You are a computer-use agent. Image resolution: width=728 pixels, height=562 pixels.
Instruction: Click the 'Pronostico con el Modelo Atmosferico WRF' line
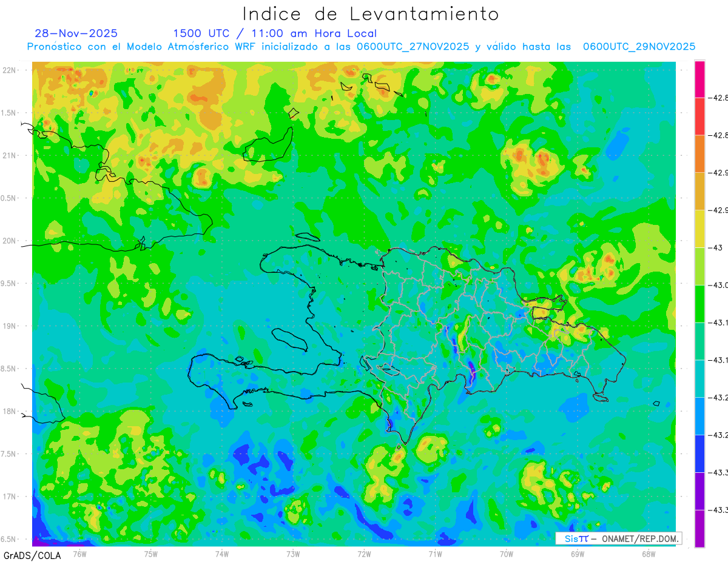pos(361,47)
